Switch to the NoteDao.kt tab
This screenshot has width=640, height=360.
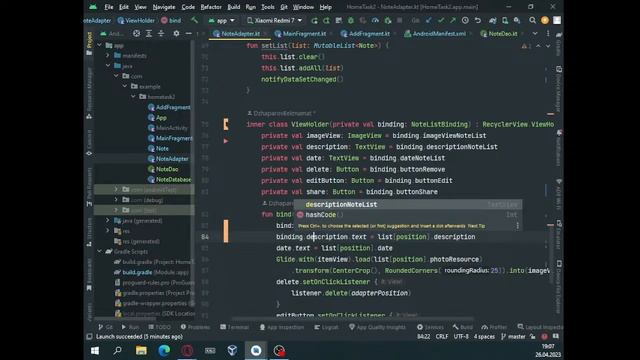[499, 33]
